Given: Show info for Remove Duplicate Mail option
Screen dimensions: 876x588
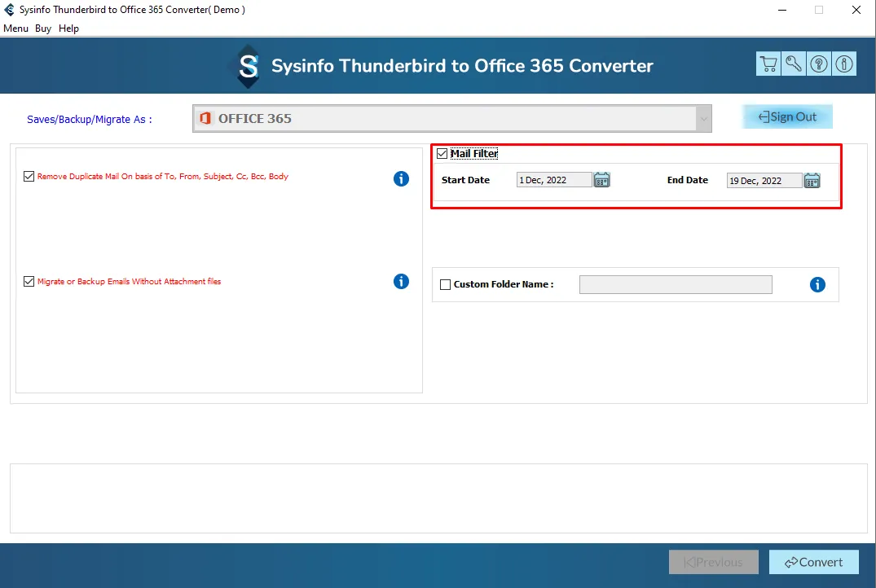Looking at the screenshot, I should coord(401,178).
